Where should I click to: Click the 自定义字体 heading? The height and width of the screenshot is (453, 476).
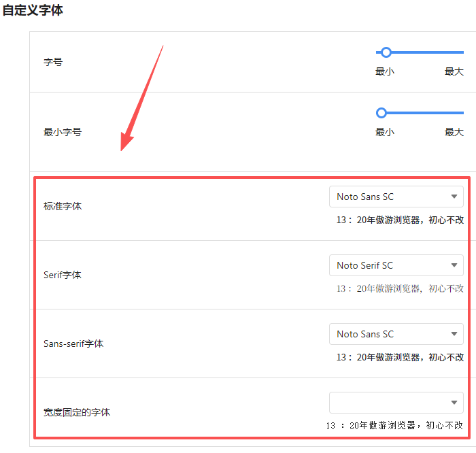(33, 10)
